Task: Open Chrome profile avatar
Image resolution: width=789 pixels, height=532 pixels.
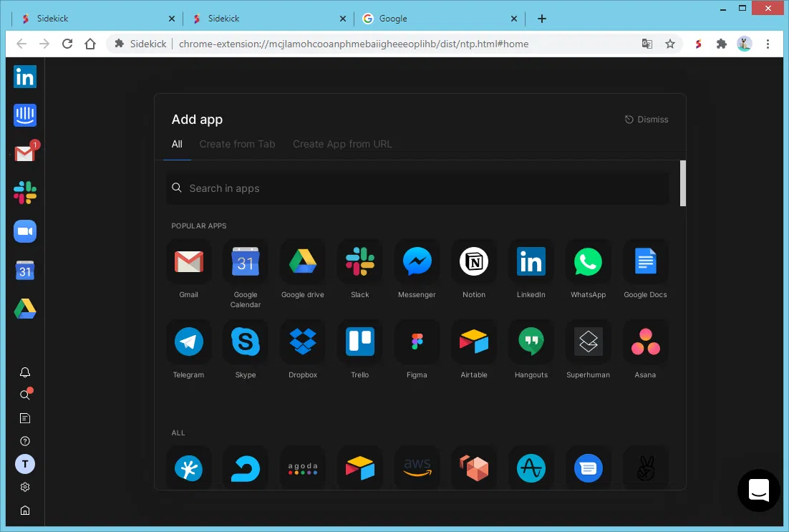Action: click(744, 44)
